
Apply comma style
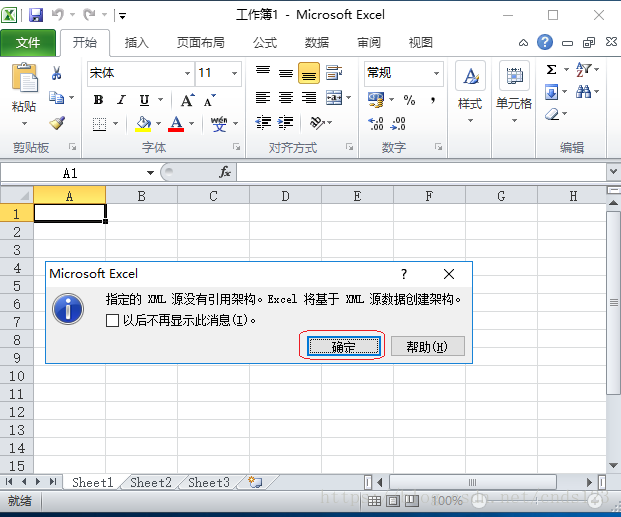click(433, 100)
